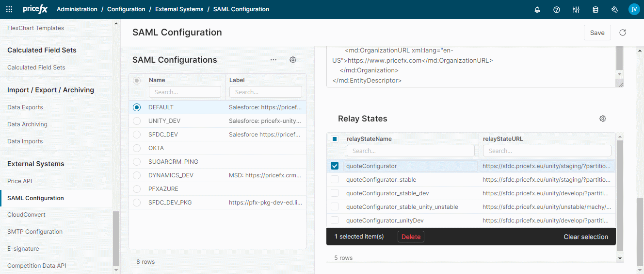
Task: Open the notifications bell
Action: coord(537,10)
